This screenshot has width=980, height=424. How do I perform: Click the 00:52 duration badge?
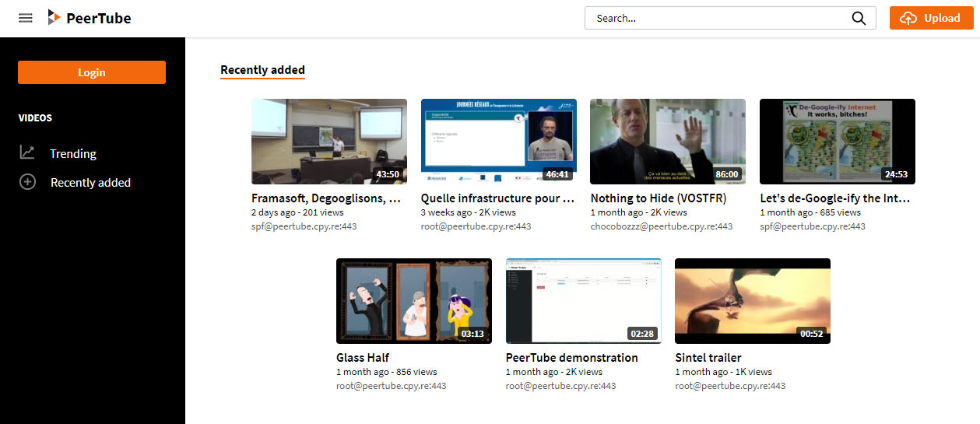(811, 334)
